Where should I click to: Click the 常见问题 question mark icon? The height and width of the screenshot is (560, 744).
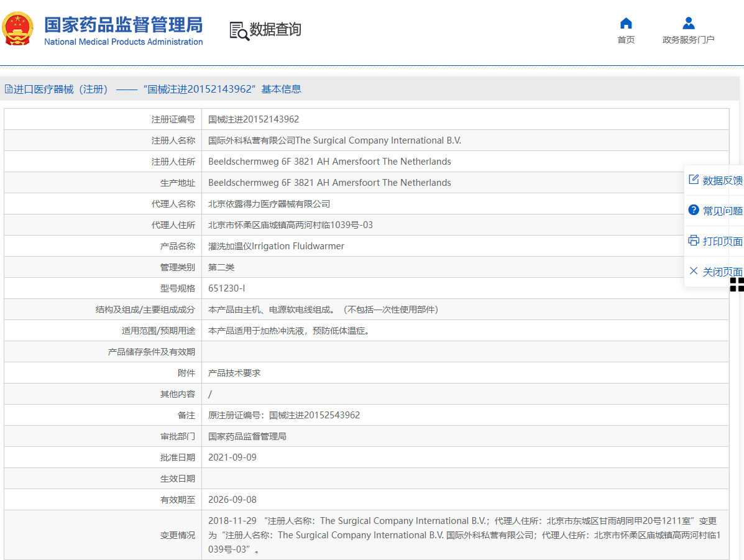click(x=694, y=209)
